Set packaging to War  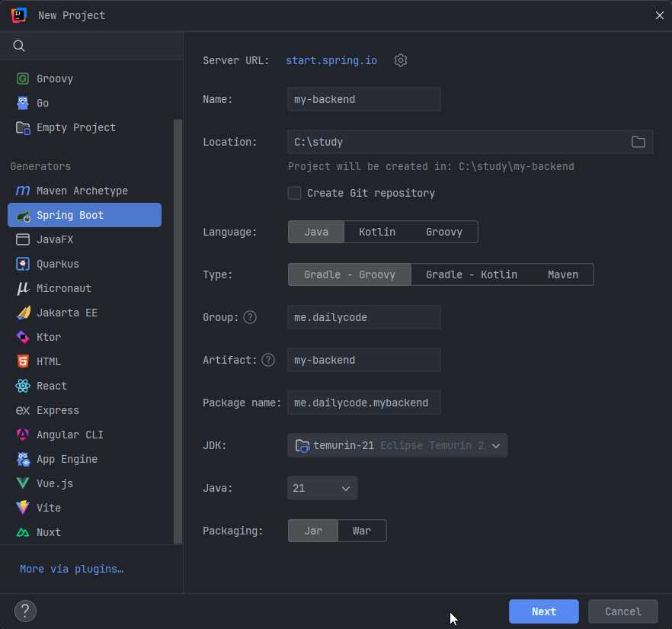point(362,531)
